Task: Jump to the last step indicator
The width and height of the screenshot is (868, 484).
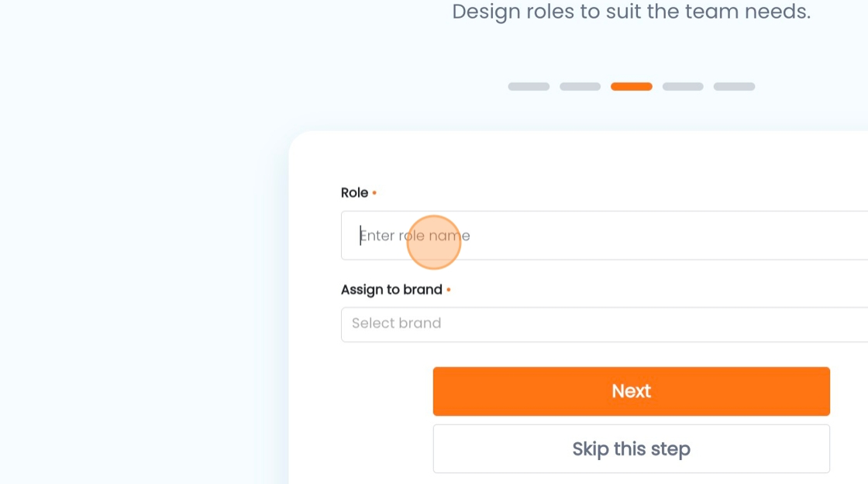Action: pyautogui.click(x=734, y=87)
